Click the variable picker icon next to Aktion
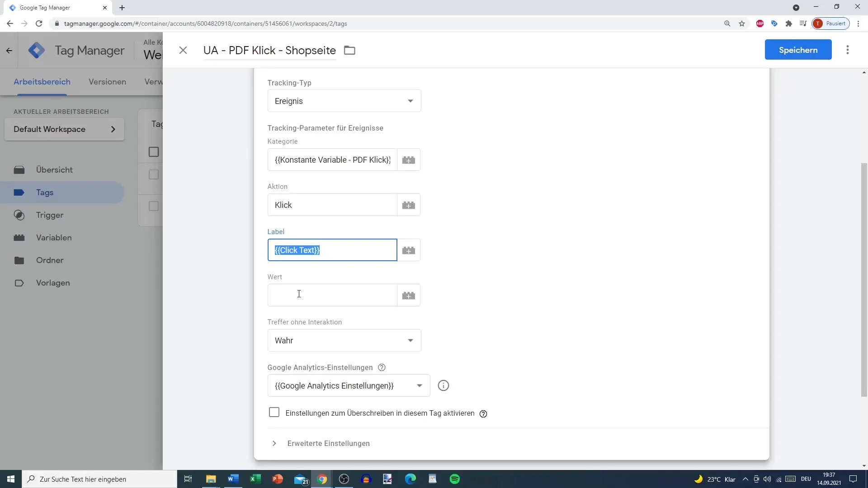 click(x=409, y=205)
